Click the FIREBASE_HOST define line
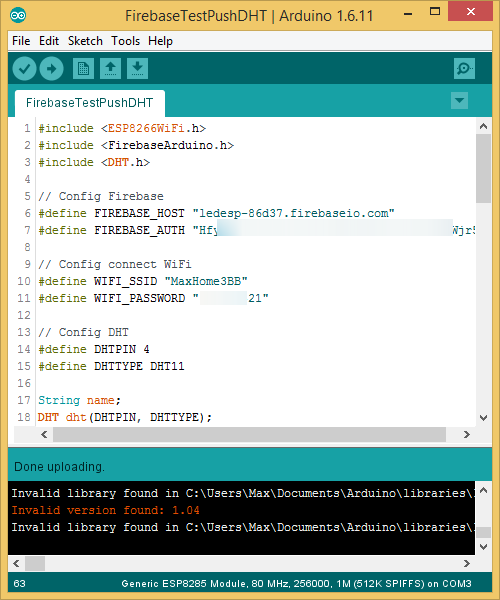 click(x=216, y=213)
